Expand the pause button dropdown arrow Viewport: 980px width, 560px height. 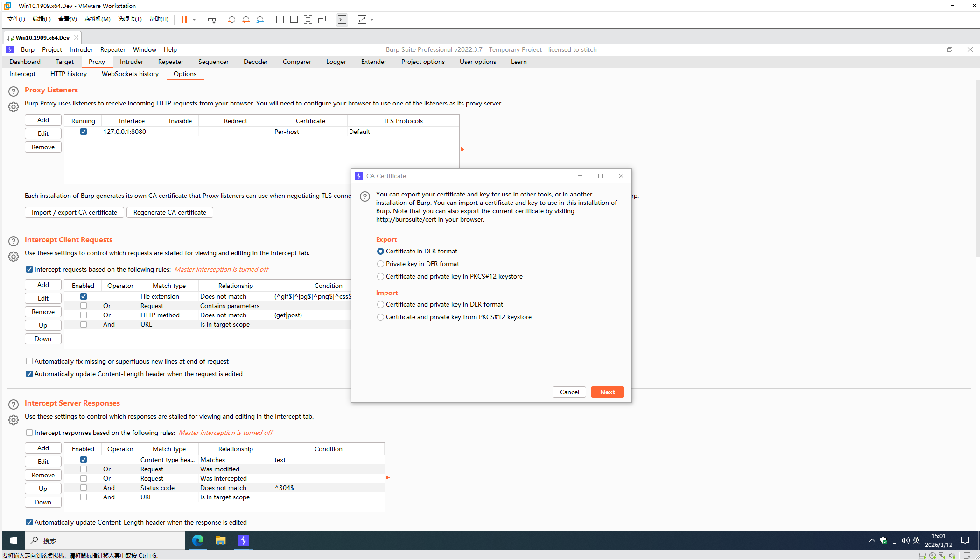coord(194,20)
